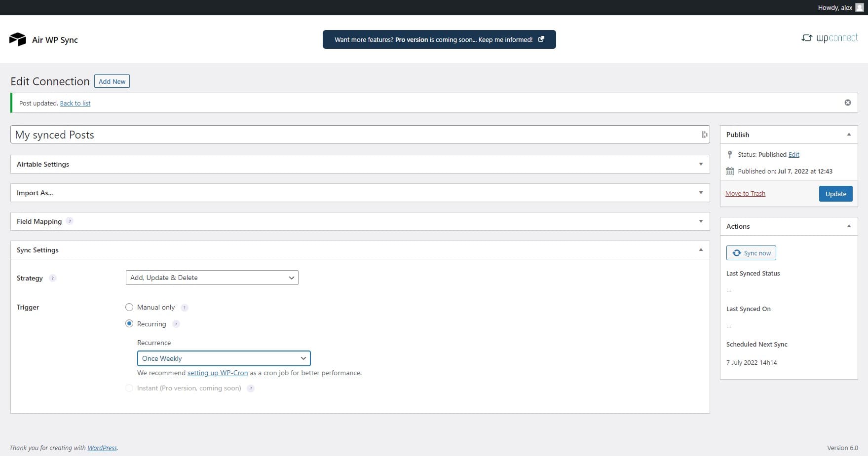Viewport: 868px width, 456px height.
Task: Click the Version 6.0 footer text
Action: coord(842,448)
